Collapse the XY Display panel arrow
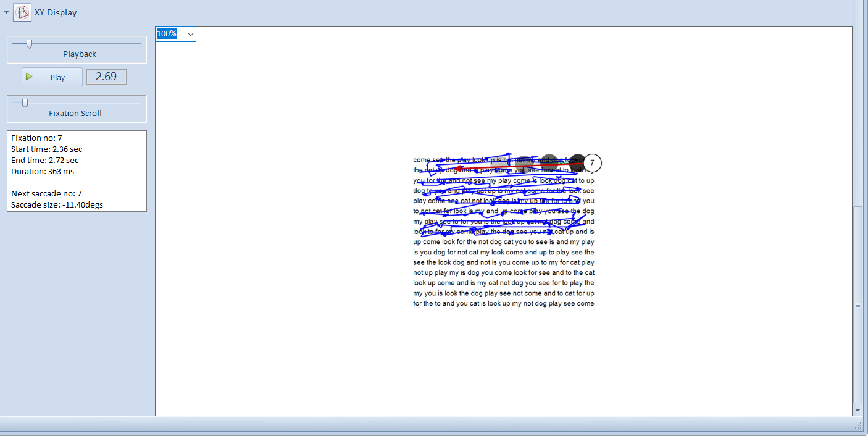868x436 pixels. coord(6,12)
